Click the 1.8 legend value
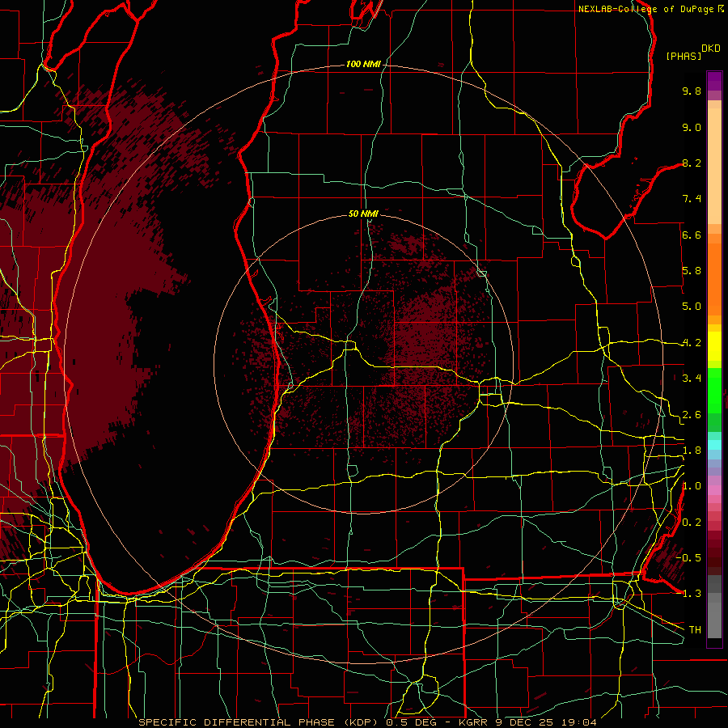Image resolution: width=728 pixels, height=728 pixels. click(692, 451)
